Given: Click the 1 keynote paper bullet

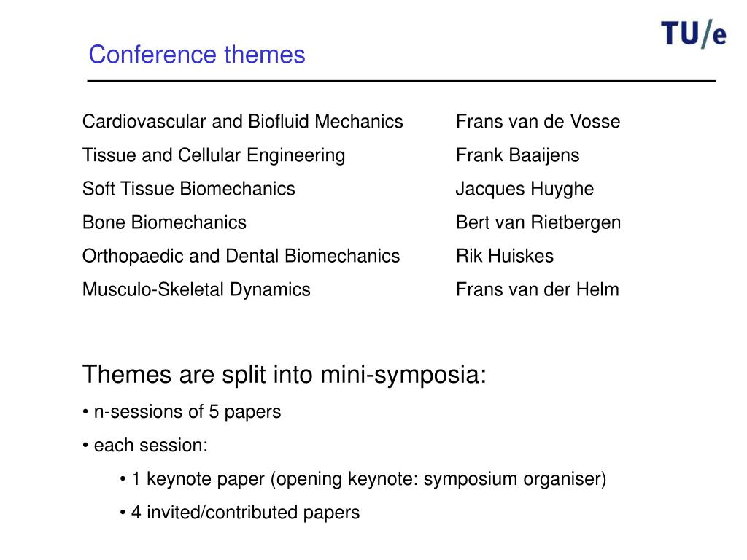Looking at the screenshot, I should (363, 480).
